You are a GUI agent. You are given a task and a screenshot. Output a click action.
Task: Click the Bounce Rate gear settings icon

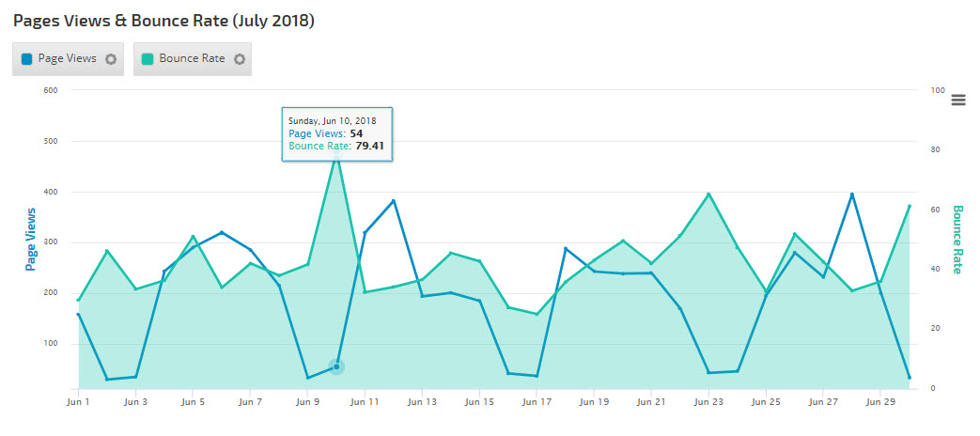(239, 59)
